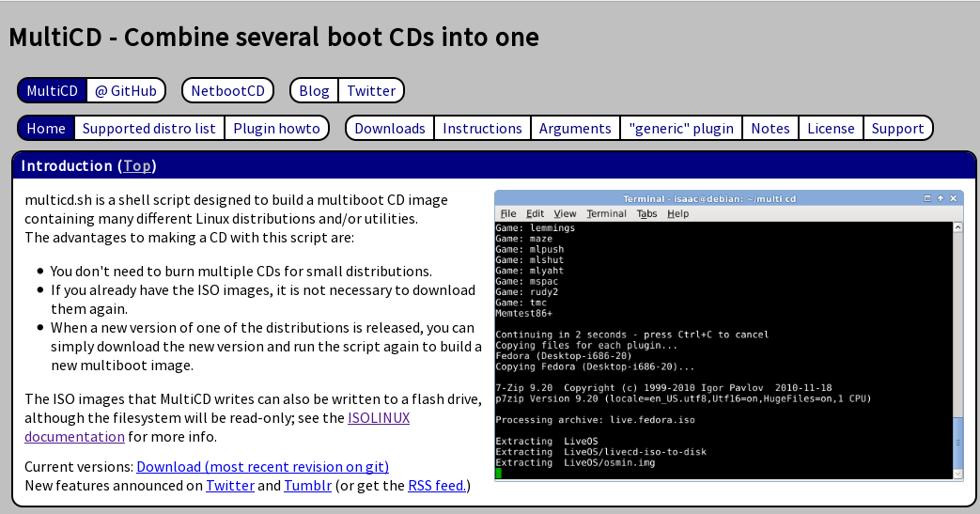
Task: Open the Twitter navigation pill
Action: click(x=371, y=90)
